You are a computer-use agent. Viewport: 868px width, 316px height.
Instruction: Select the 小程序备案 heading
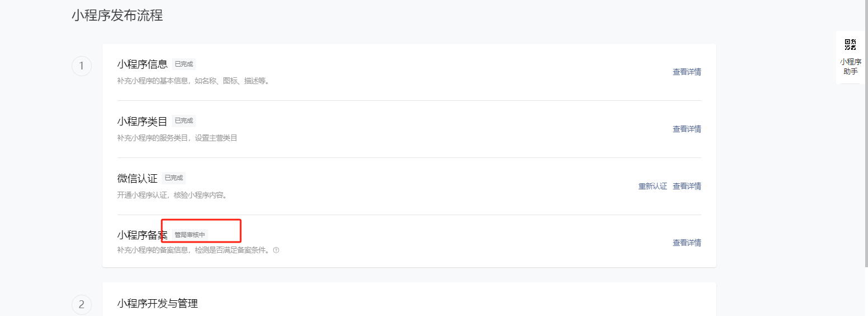pyautogui.click(x=142, y=235)
